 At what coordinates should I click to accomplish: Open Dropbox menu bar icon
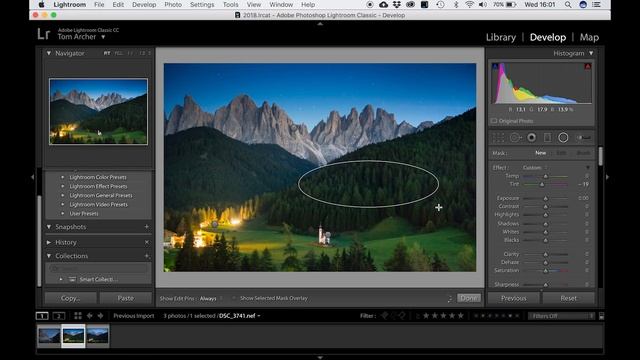click(396, 4)
